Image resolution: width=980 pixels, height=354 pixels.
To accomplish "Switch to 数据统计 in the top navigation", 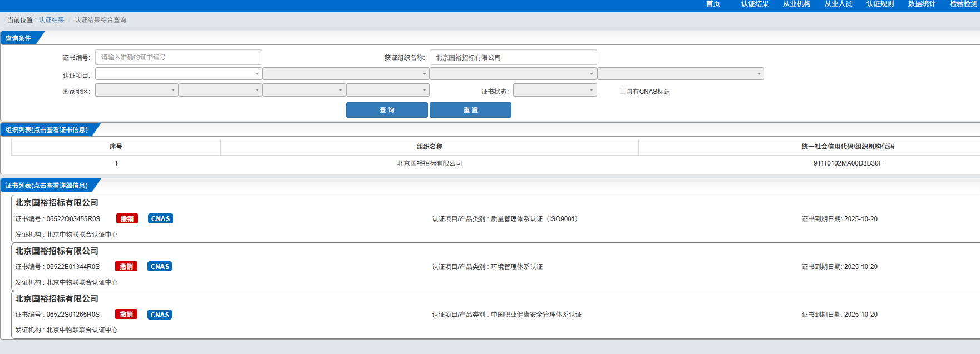I will [922, 4].
